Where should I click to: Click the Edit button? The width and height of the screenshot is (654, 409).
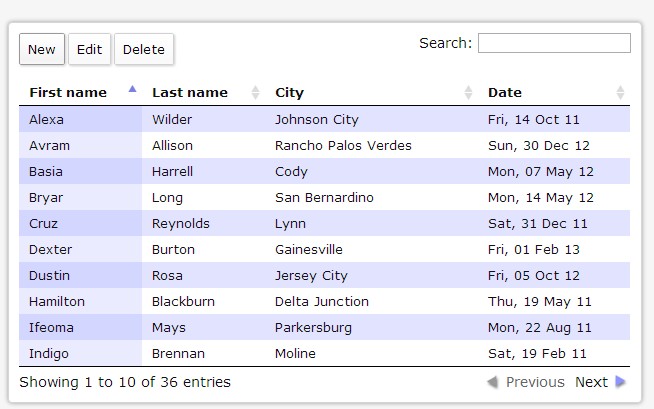89,49
